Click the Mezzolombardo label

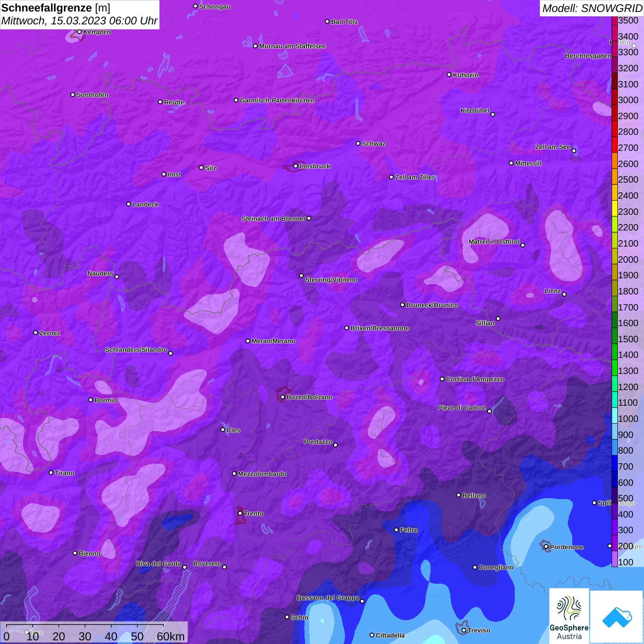(x=262, y=474)
